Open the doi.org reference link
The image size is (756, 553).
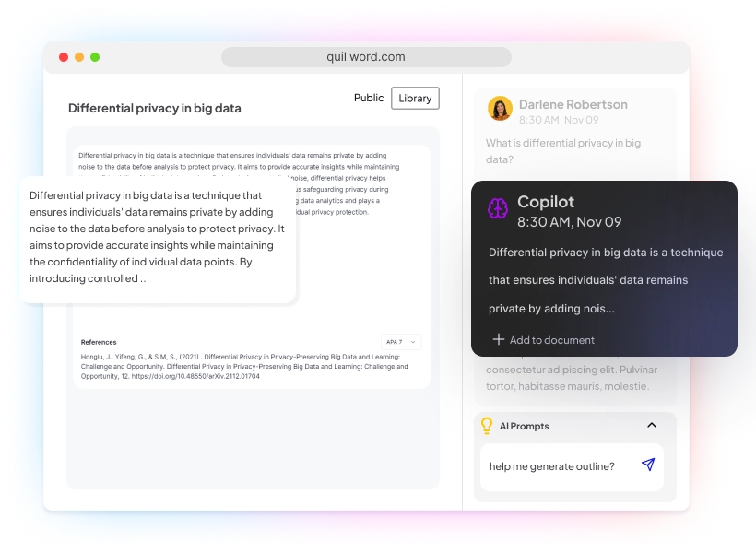click(195, 376)
